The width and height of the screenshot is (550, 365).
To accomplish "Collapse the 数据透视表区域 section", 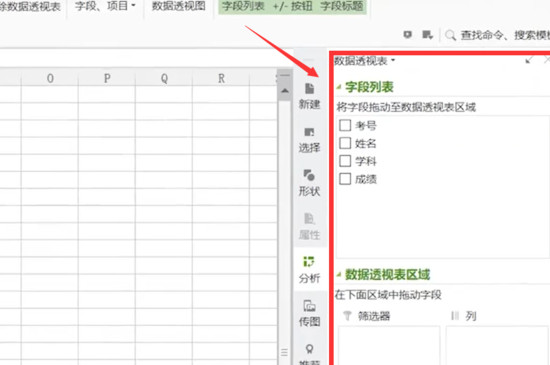I will tap(338, 275).
